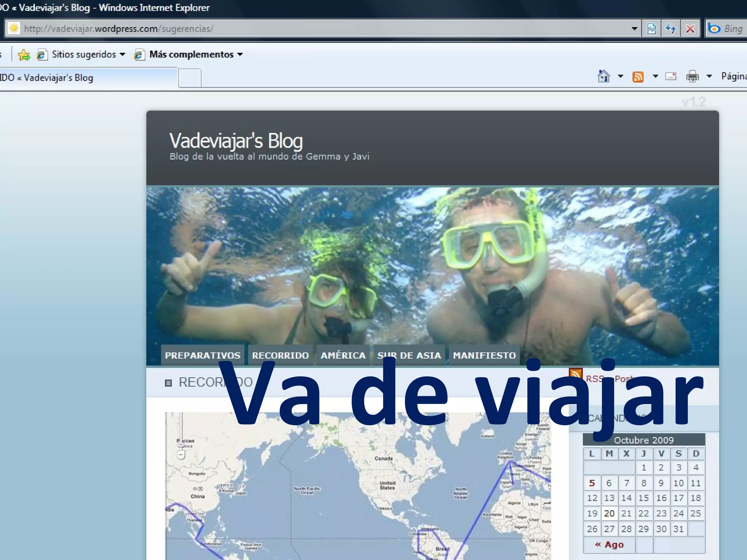Click the Compatibility View icon in address bar
The width and height of the screenshot is (747, 560).
pos(651,28)
